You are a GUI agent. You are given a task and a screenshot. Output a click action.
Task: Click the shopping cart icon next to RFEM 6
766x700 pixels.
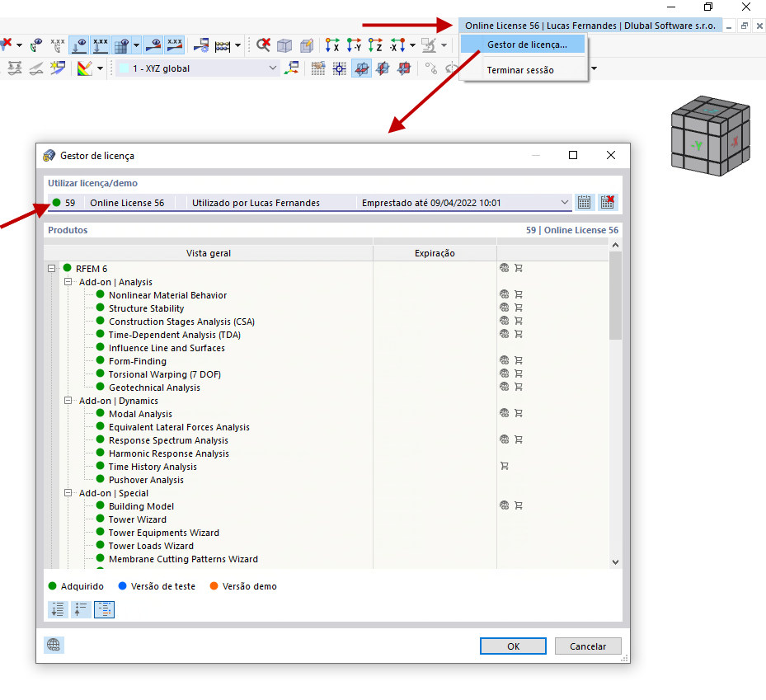519,268
